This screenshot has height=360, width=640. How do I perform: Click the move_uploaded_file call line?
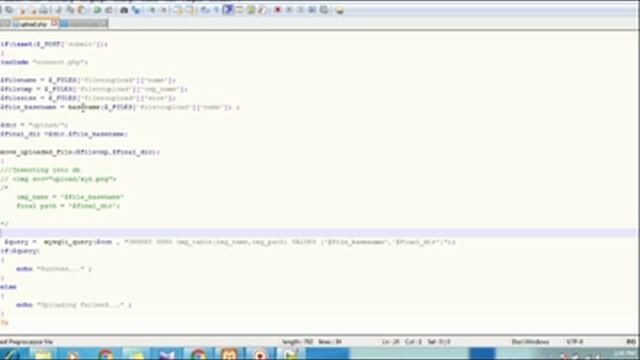[80, 152]
